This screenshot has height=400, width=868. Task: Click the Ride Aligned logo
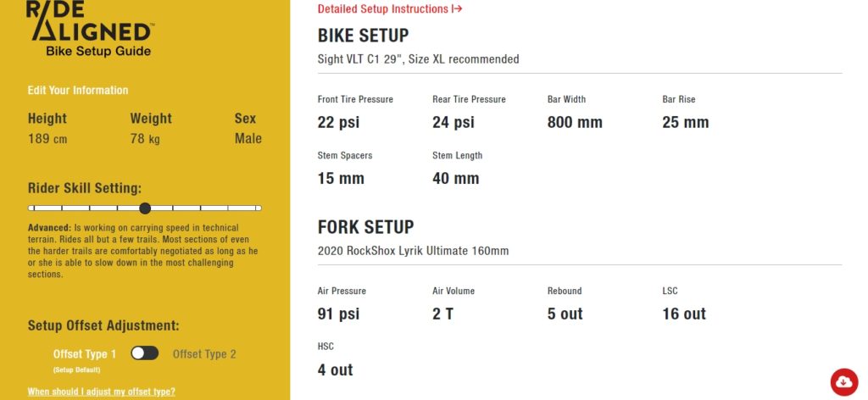pos(90,28)
